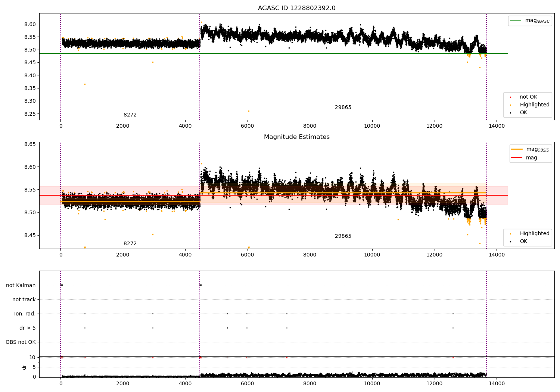Click the 'dr > 5' row label
Screen dimensions: 560x392
pyautogui.click(x=28, y=328)
